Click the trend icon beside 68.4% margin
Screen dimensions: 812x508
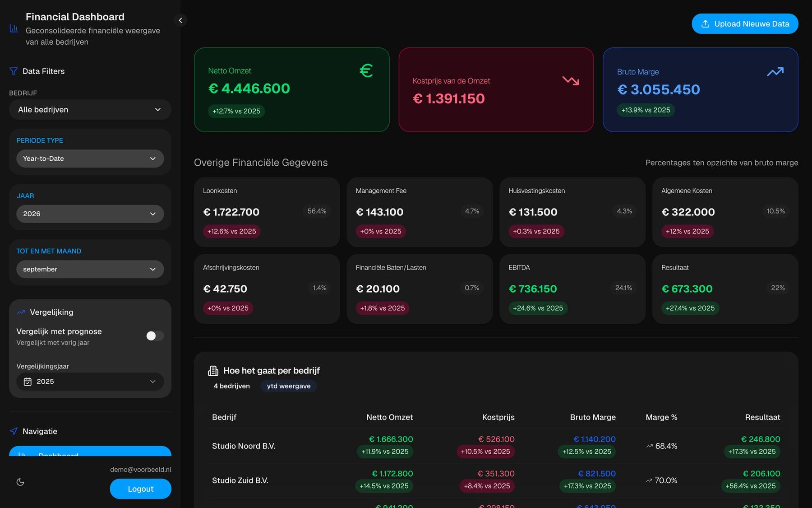pyautogui.click(x=650, y=446)
